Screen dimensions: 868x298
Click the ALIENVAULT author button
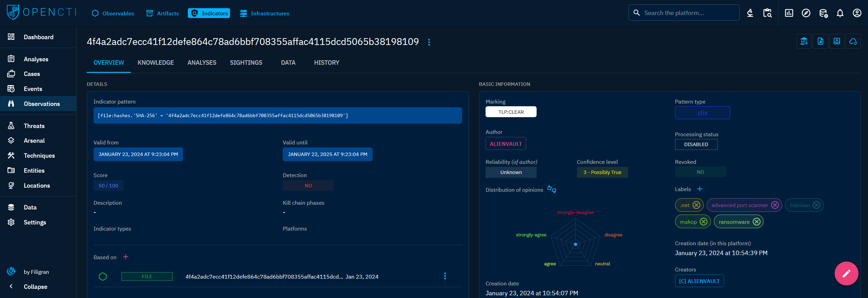tap(505, 144)
